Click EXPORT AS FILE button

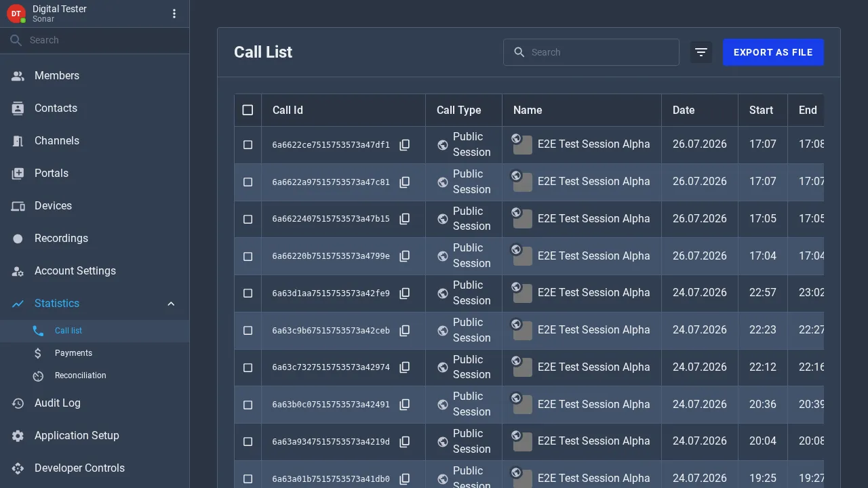(773, 52)
